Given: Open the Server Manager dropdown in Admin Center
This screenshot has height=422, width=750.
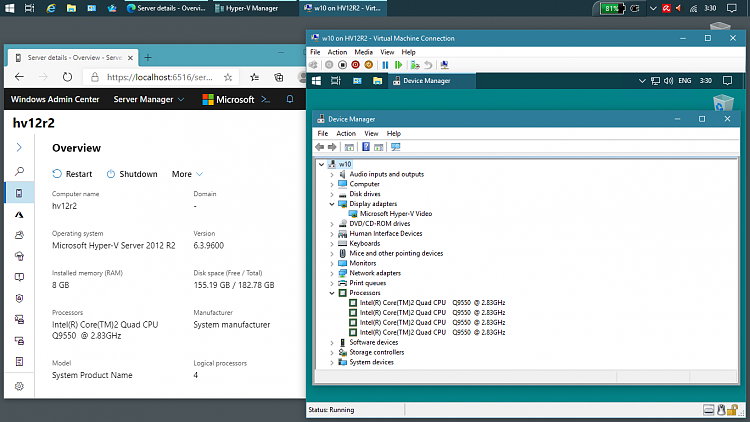Looking at the screenshot, I should click(148, 100).
